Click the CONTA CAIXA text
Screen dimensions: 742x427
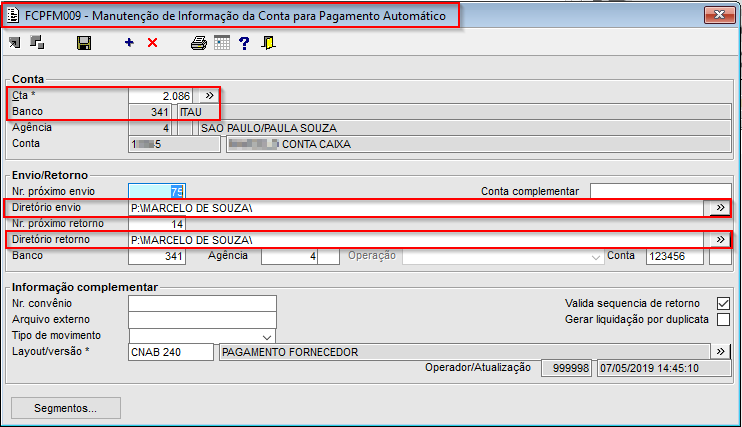[316, 144]
